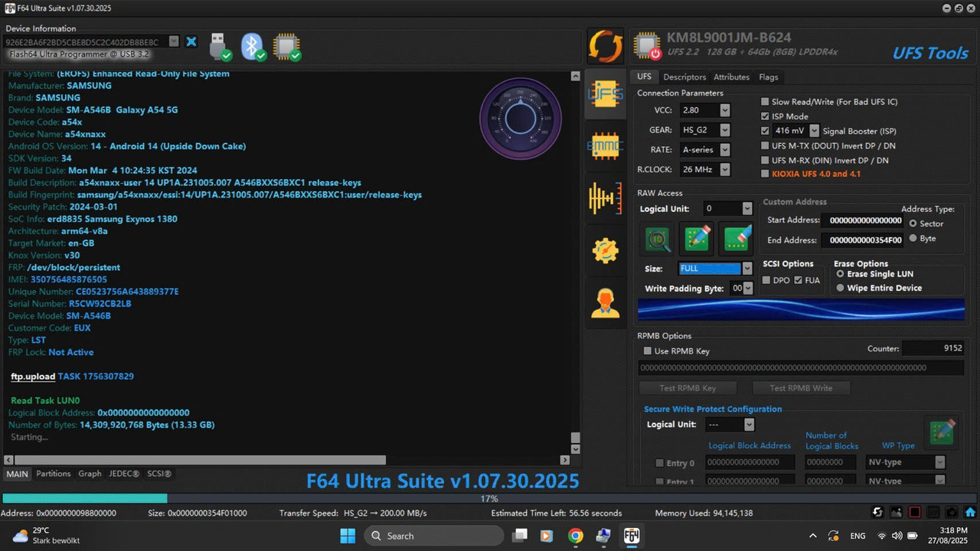Screen dimensions: 980x551
Task: Open the Size FULL dropdown
Action: (x=747, y=269)
